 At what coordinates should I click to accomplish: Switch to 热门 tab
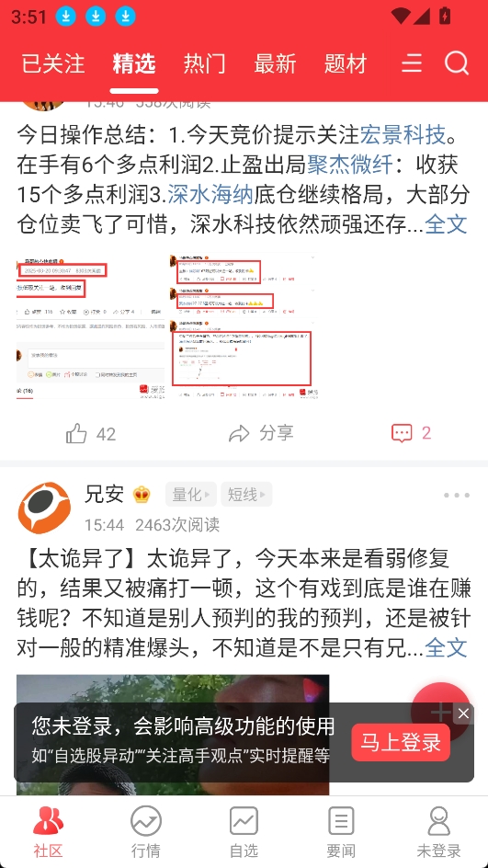coord(204,64)
